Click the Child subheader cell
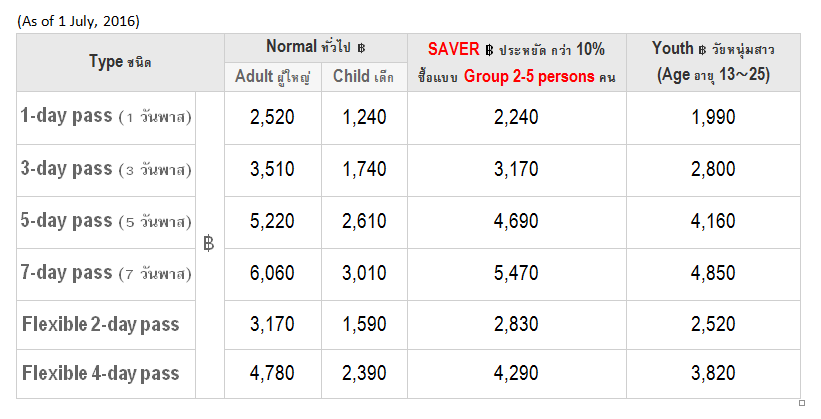The width and height of the screenshot is (821, 419). coord(364,77)
